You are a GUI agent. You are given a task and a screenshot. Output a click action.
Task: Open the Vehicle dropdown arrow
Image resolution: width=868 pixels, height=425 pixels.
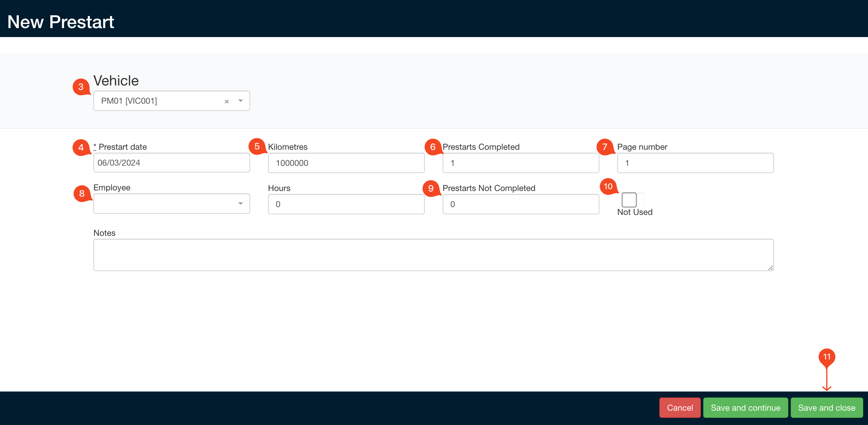(x=240, y=101)
